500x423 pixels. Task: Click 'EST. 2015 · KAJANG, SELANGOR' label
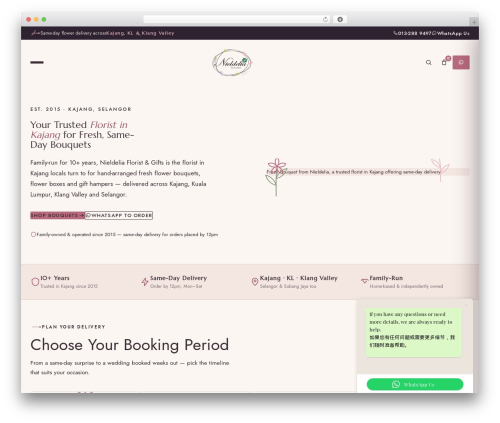tap(81, 109)
